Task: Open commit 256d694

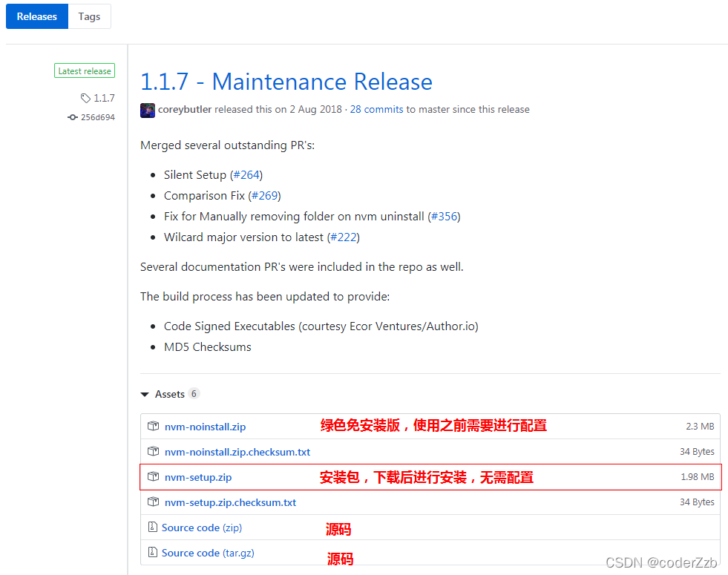Action: [x=97, y=117]
